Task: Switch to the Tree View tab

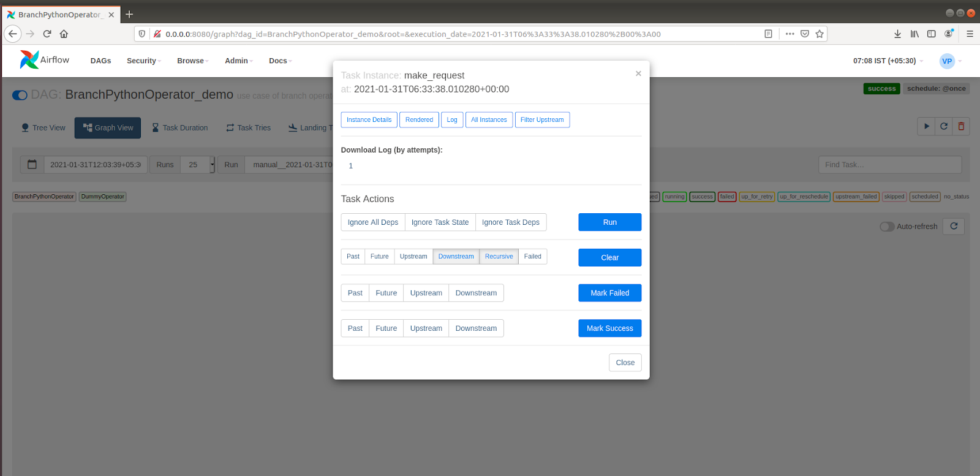Action: tap(43, 128)
